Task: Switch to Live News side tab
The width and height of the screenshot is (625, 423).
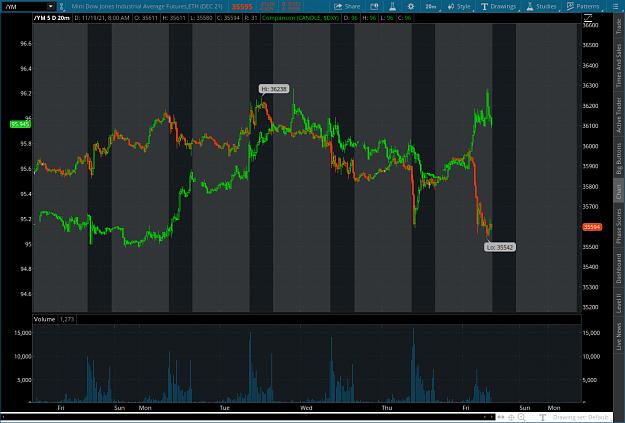Action: pos(619,337)
